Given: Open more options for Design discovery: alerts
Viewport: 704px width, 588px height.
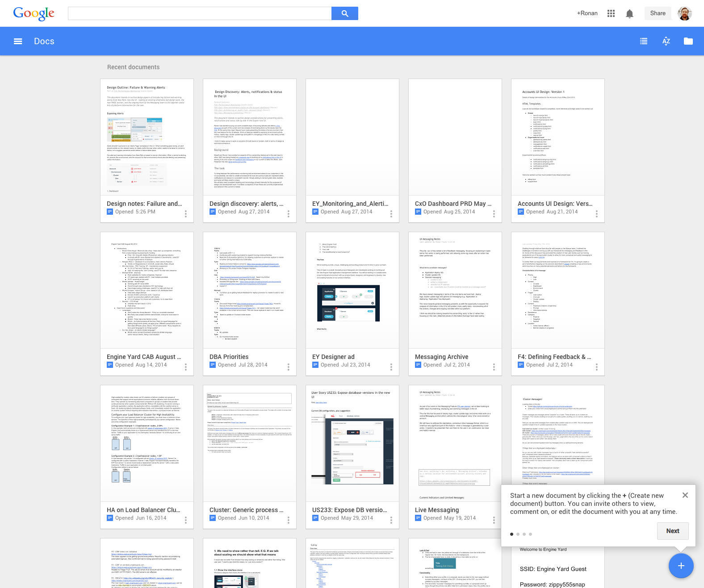Looking at the screenshot, I should click(289, 214).
